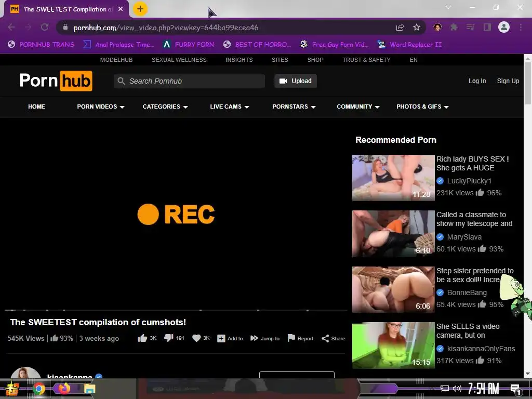Click the video progress bar under the player

coord(176,310)
